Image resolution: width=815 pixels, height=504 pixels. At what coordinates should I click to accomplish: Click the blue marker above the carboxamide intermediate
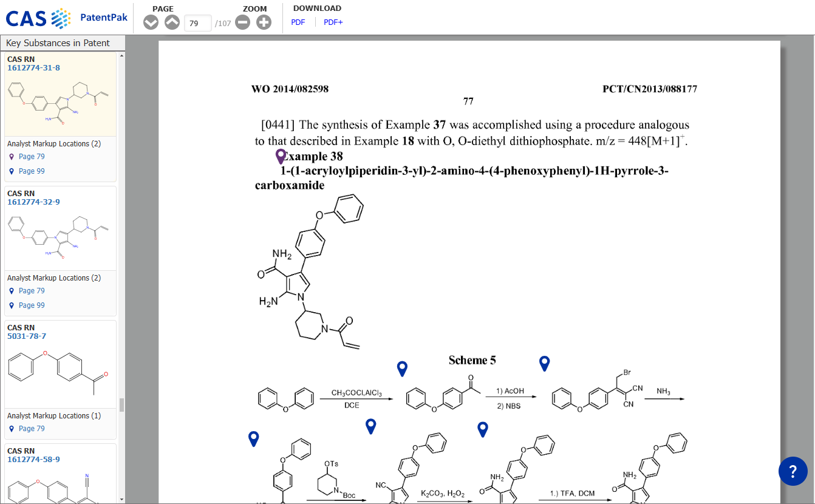[x=483, y=429]
